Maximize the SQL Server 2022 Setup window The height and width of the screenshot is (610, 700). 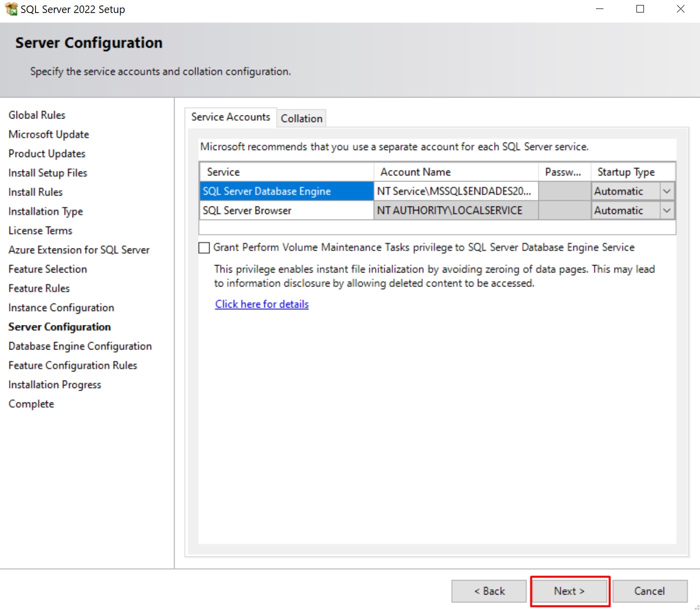coord(640,9)
